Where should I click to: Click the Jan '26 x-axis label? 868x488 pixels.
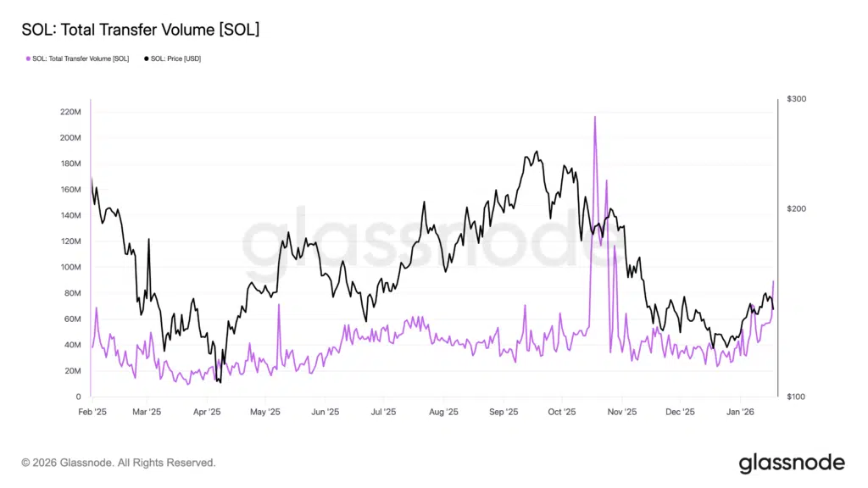740,412
